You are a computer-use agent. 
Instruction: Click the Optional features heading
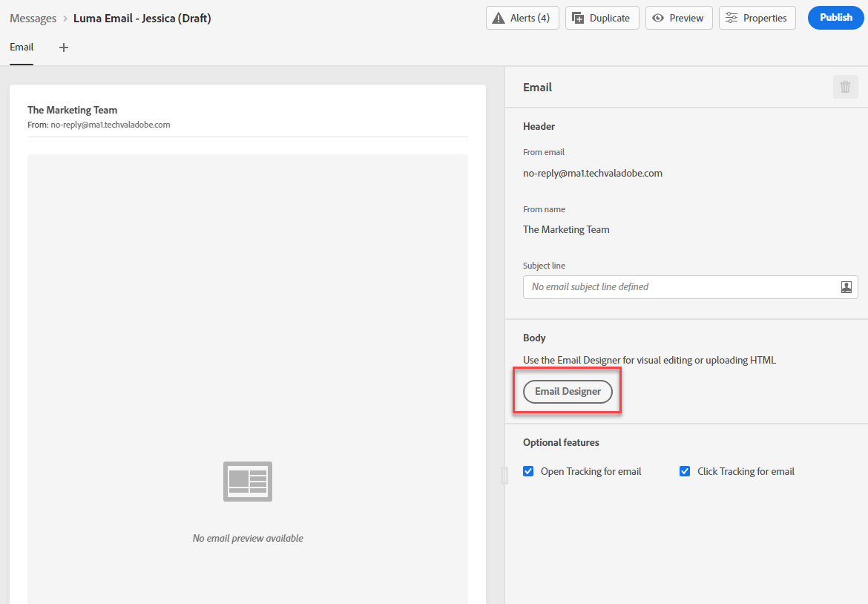coord(562,442)
